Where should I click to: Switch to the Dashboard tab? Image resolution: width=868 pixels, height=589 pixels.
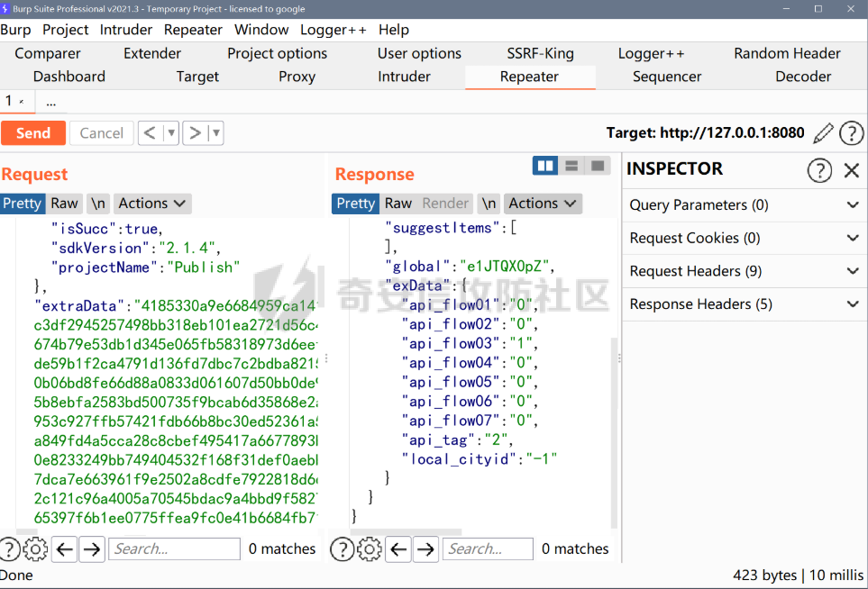coord(69,77)
